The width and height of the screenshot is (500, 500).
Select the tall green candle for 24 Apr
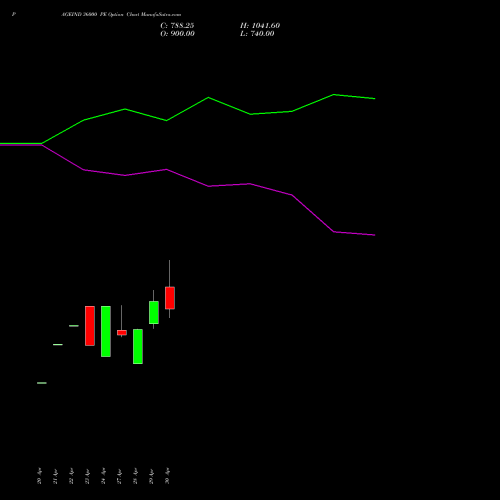pyautogui.click(x=106, y=331)
